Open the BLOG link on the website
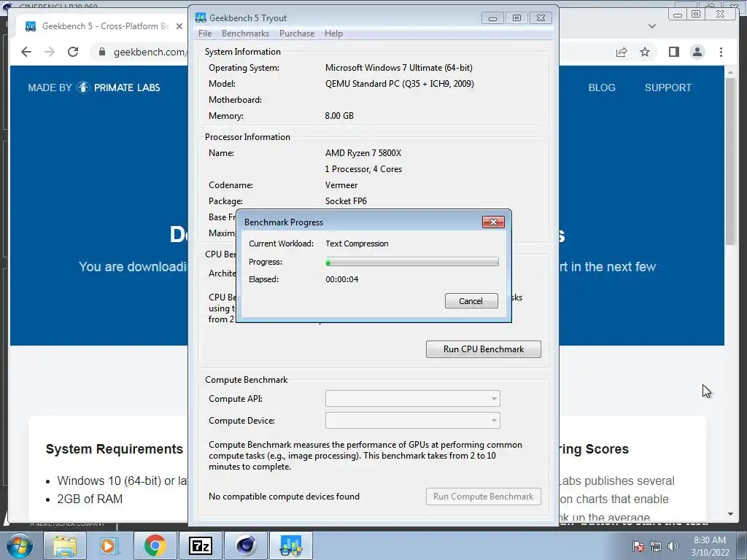Viewport: 747px width, 560px height. pyautogui.click(x=602, y=87)
